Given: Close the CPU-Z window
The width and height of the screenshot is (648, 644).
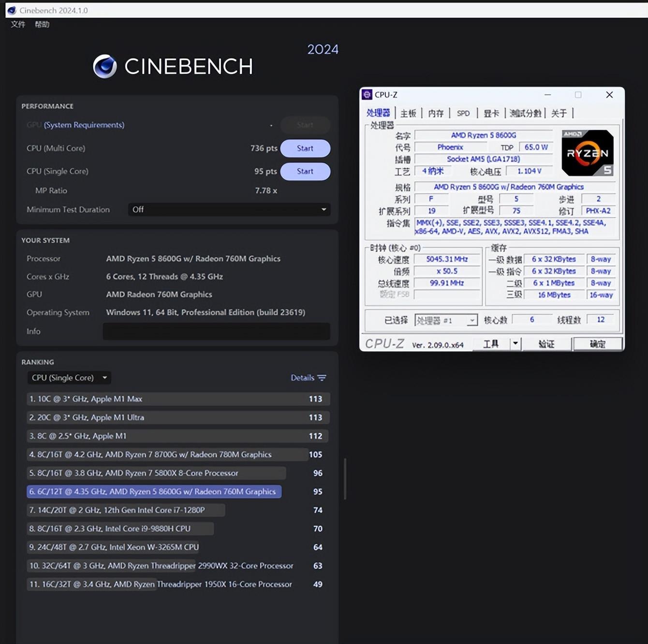Looking at the screenshot, I should [609, 95].
